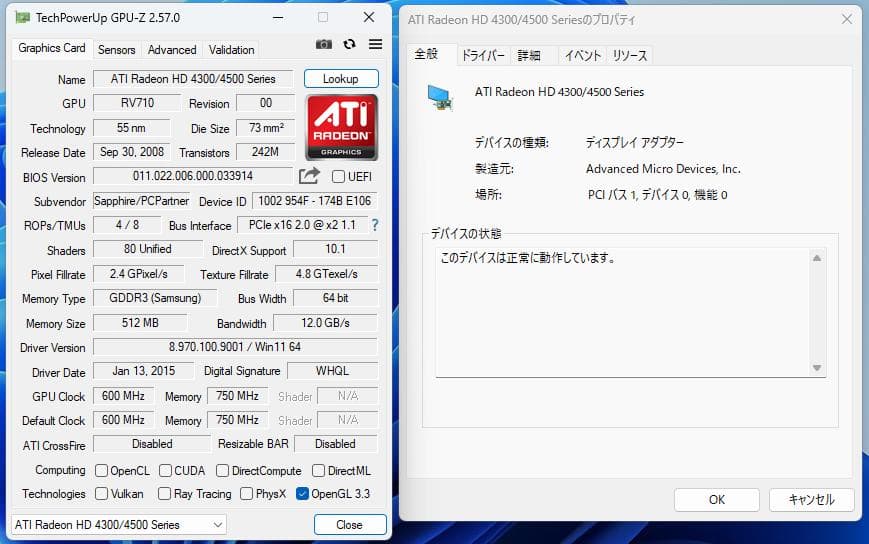Switch to the Advanced tab
The height and width of the screenshot is (544, 869).
(172, 50)
